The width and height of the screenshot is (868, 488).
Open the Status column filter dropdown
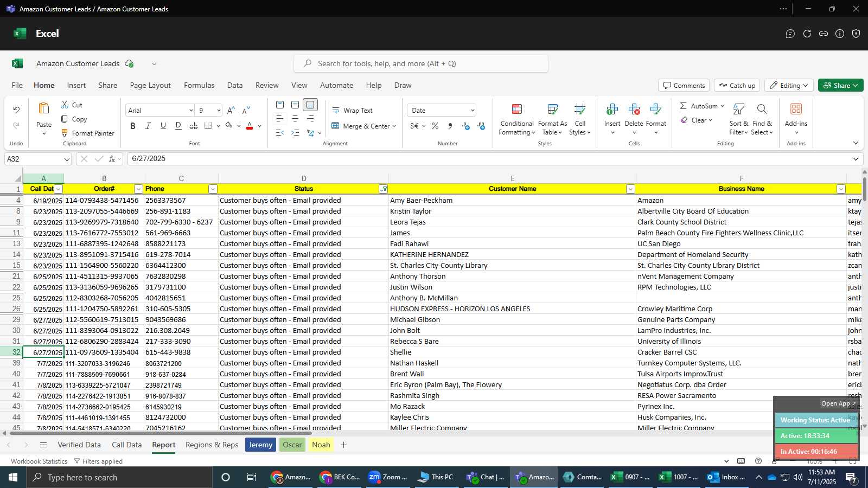[x=384, y=189]
